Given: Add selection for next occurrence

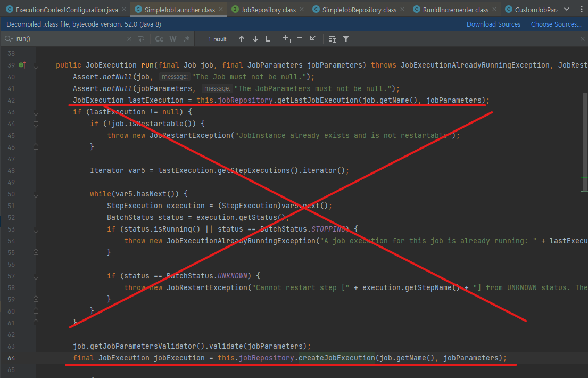Looking at the screenshot, I should [x=287, y=39].
